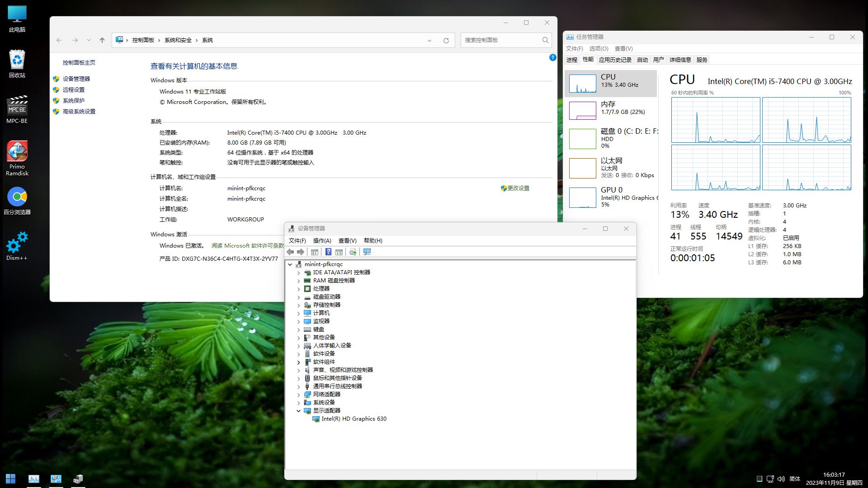Click the forward arrow in Device Manager toolbar

301,252
